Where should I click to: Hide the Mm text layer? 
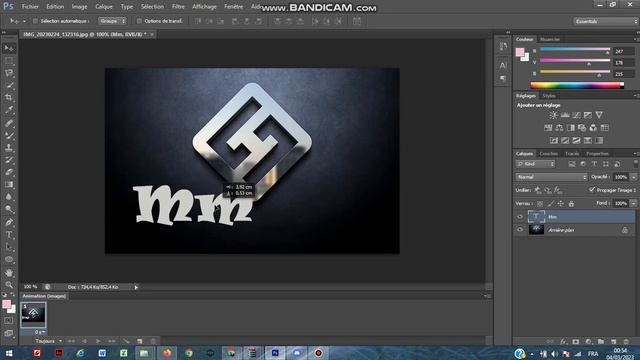click(520, 217)
